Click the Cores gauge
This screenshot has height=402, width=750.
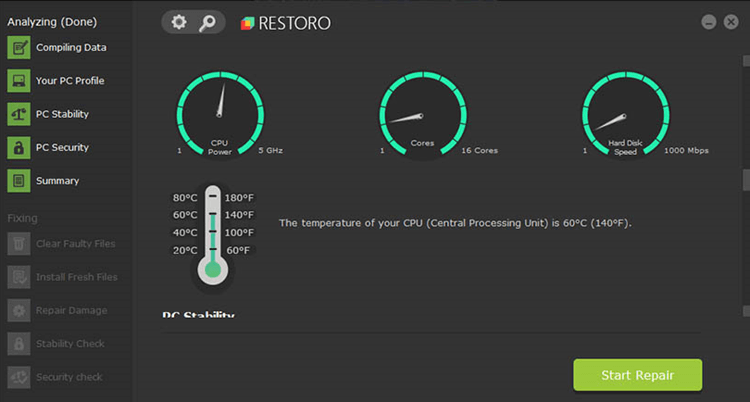[423, 114]
